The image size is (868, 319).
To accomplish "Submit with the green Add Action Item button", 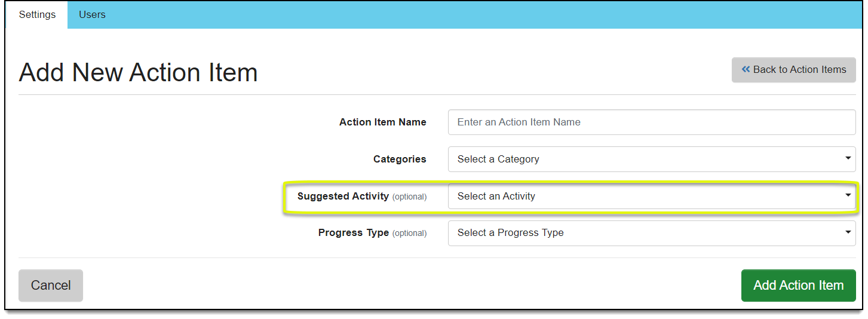I will [798, 286].
